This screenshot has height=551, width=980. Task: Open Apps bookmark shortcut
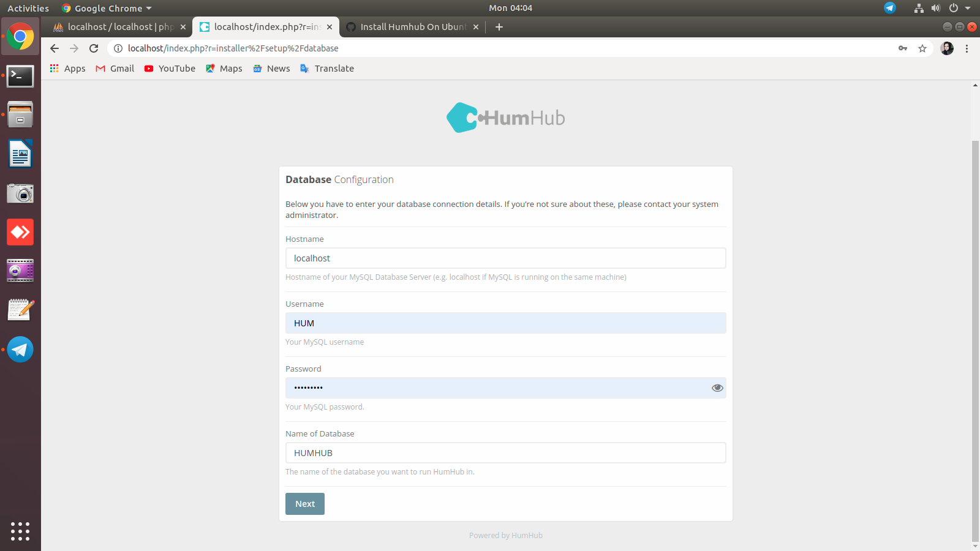[68, 69]
